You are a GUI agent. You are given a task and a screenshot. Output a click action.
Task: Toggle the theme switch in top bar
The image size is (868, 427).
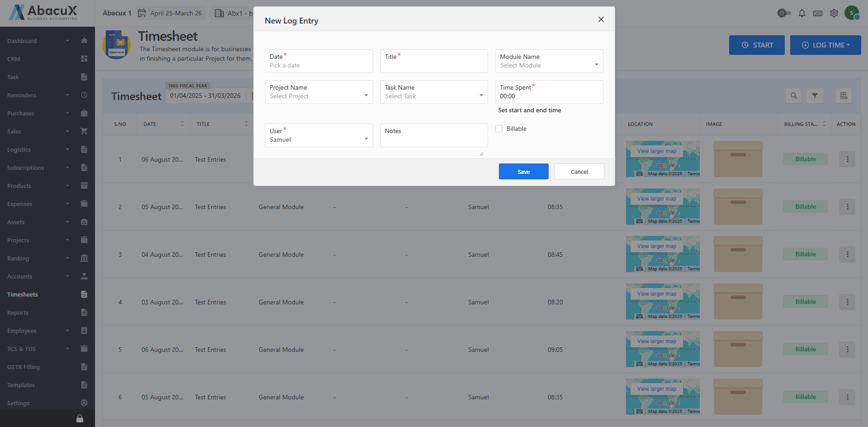click(784, 13)
